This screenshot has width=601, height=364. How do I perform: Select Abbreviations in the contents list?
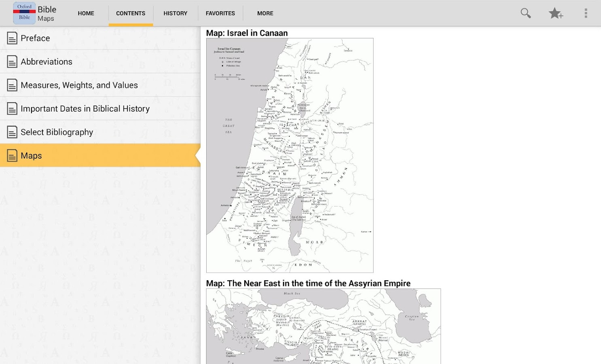click(x=100, y=62)
